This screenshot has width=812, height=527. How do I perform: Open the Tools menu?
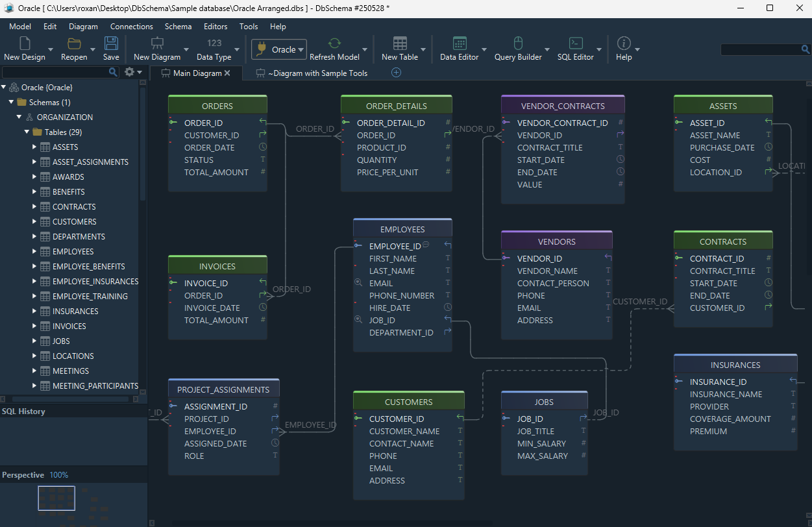[x=249, y=27]
